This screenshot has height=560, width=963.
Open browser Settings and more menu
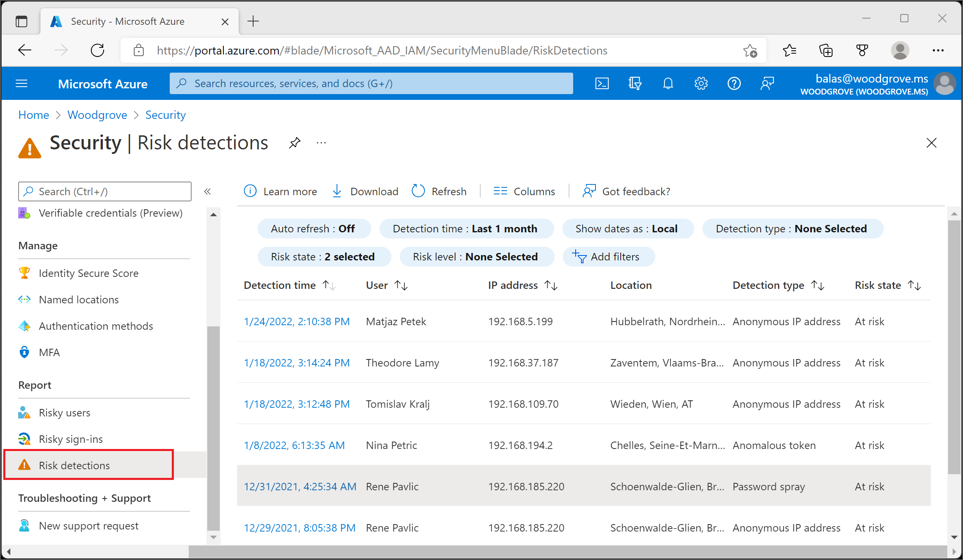click(938, 50)
